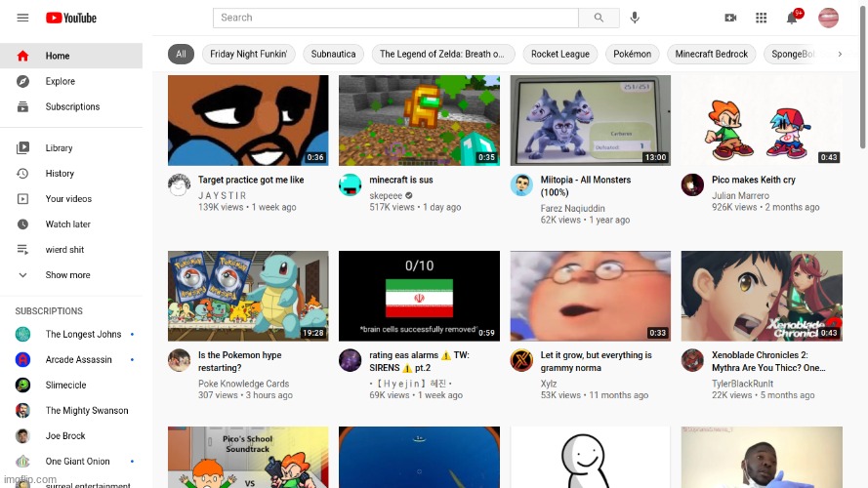
Task: Play Pico makes Keith cry thumbnail
Action: coord(762,121)
